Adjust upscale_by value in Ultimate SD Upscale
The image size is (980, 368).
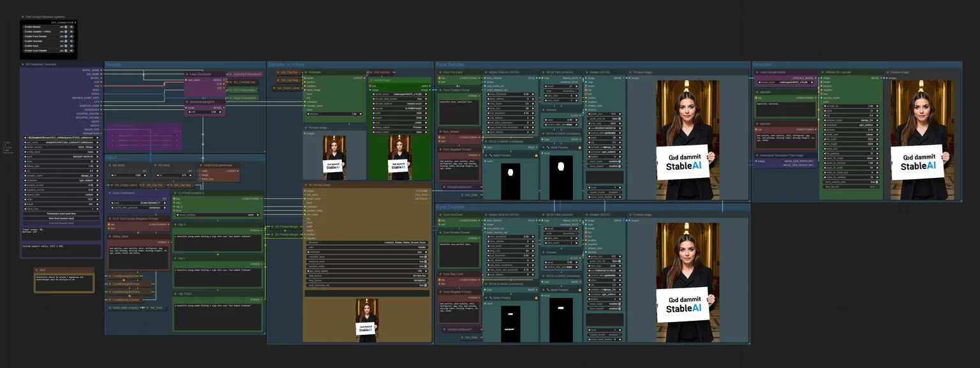click(851, 106)
